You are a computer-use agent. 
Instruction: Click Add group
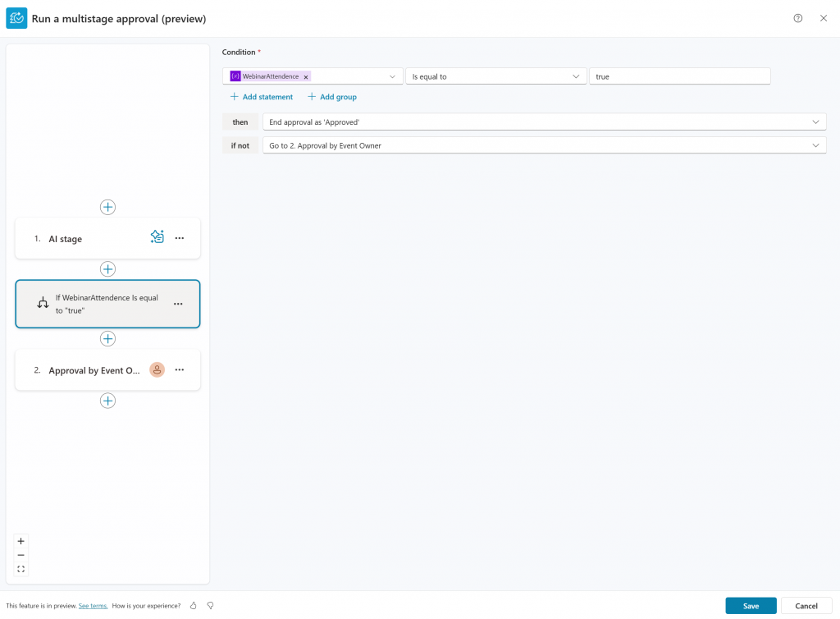332,97
